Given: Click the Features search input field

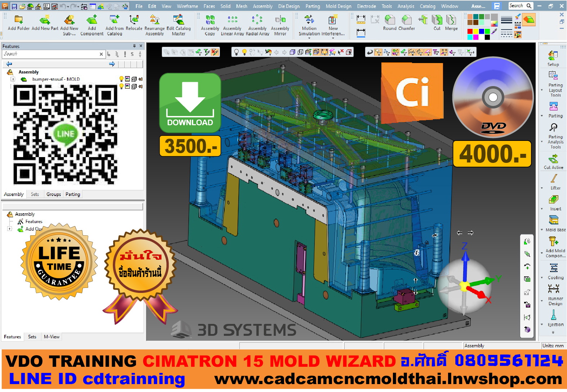Looking at the screenshot, I should (x=50, y=54).
